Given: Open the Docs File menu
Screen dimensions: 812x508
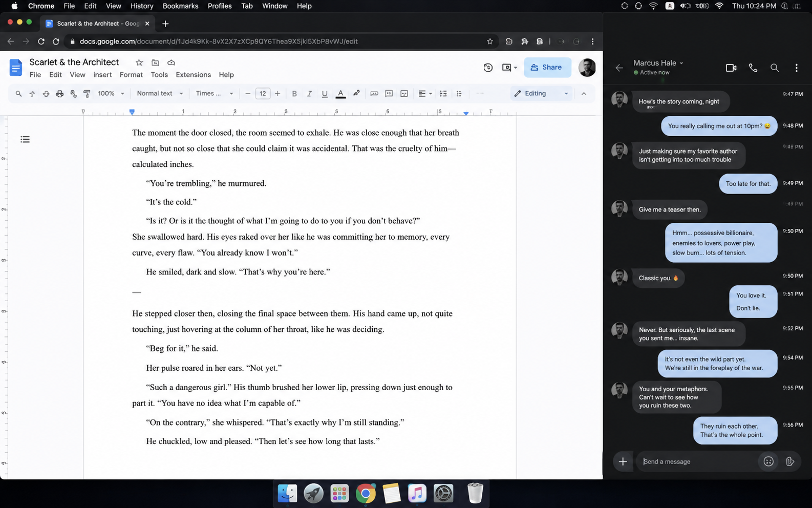Looking at the screenshot, I should [x=35, y=75].
